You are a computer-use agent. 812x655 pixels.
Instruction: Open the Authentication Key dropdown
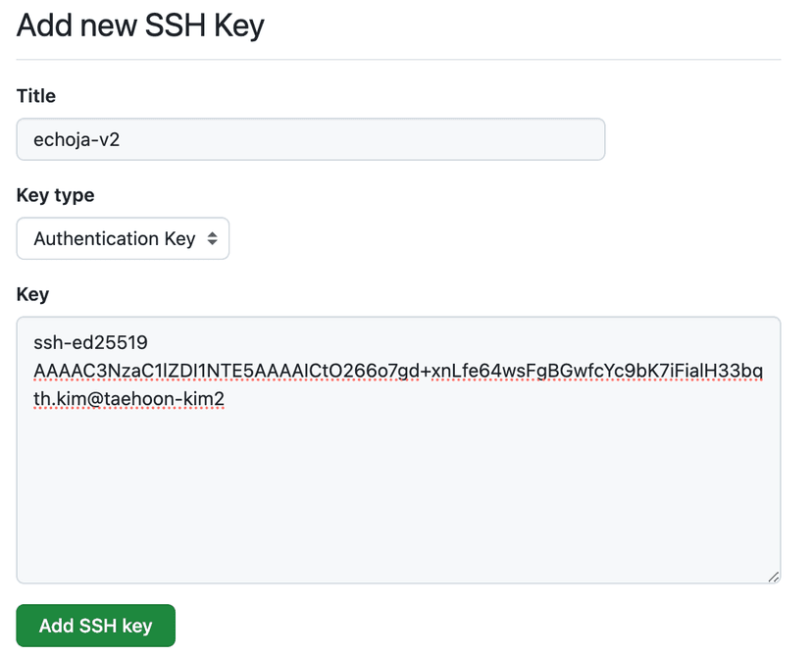point(123,238)
